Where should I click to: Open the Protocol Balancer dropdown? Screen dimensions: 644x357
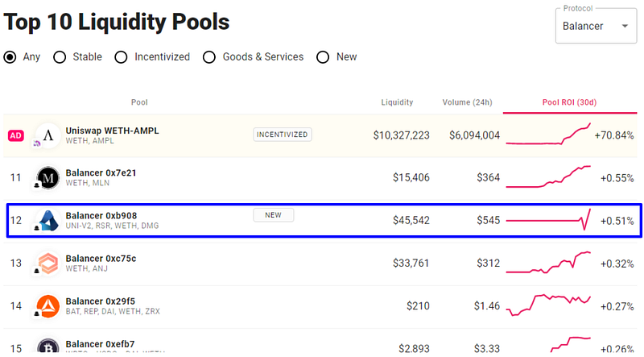tap(597, 27)
